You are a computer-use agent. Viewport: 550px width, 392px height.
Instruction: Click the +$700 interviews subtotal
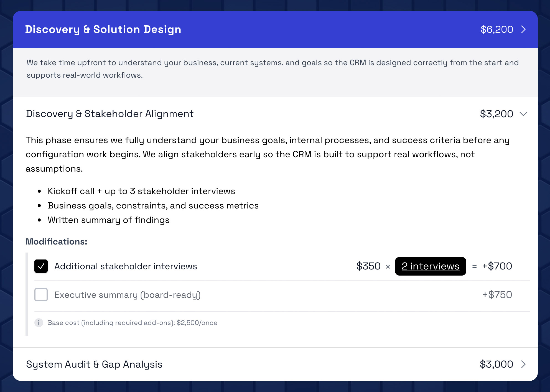point(497,266)
